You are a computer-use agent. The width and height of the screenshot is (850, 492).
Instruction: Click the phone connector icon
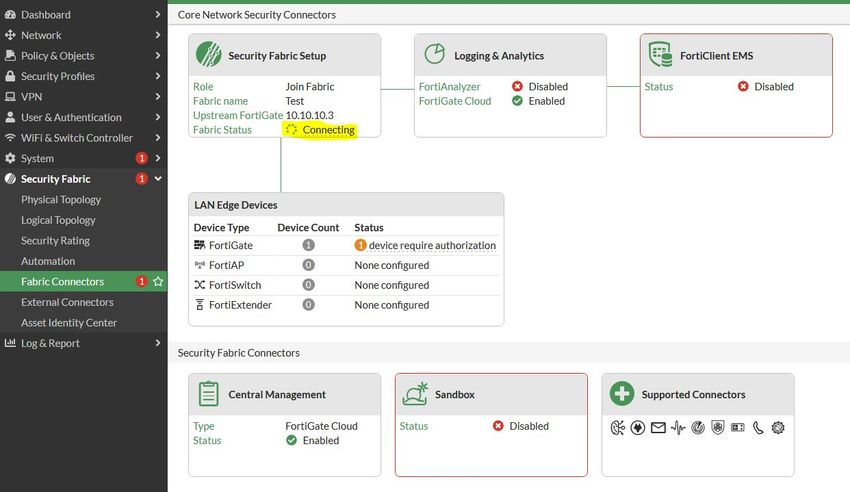point(758,428)
